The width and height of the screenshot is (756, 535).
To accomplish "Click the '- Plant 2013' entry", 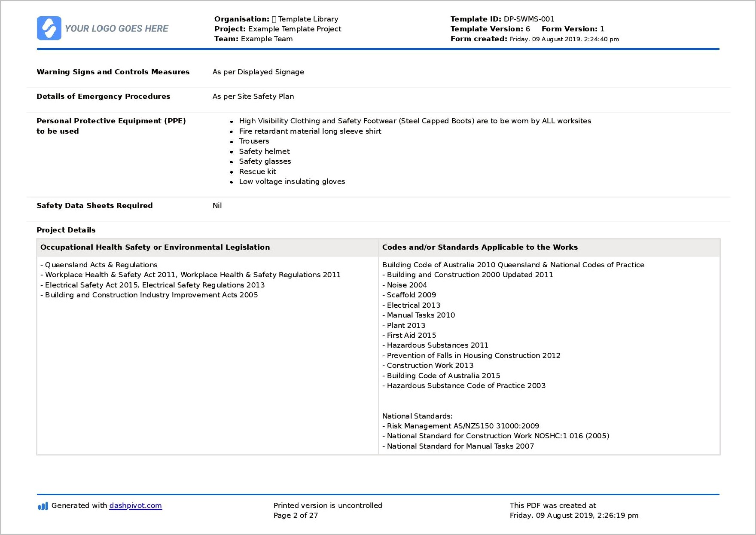I will click(x=404, y=325).
